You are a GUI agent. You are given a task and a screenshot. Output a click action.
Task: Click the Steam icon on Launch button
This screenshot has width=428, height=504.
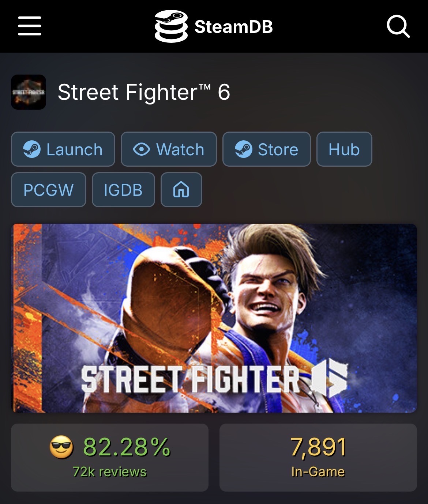click(32, 149)
